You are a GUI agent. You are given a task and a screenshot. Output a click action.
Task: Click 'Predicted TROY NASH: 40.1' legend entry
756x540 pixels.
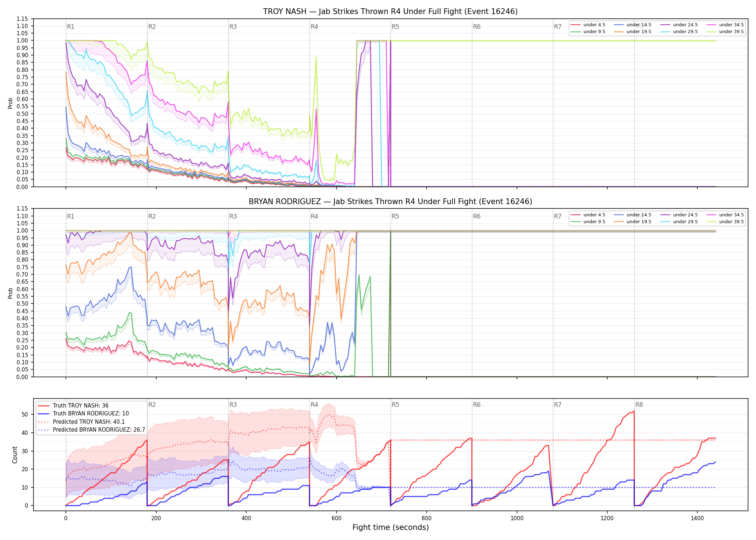click(81, 422)
